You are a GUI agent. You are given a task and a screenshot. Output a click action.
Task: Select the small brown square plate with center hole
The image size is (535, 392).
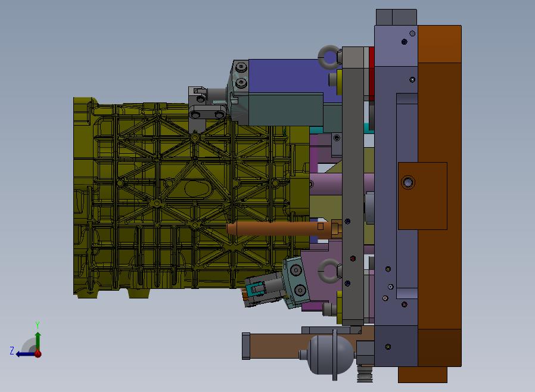coord(422,196)
